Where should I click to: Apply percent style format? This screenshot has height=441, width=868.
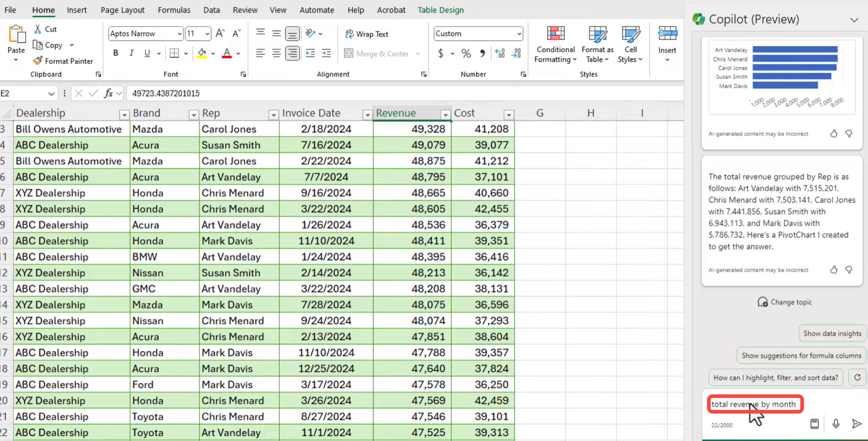[x=466, y=54]
